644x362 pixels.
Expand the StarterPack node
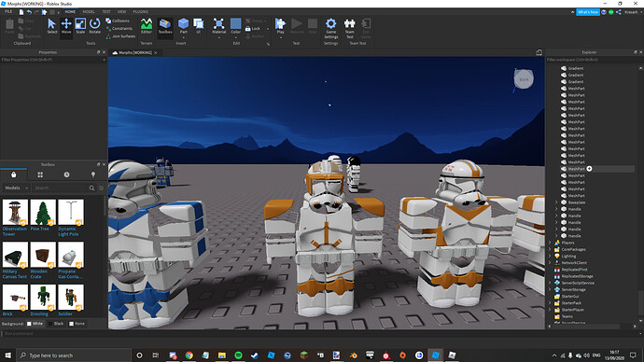point(550,303)
